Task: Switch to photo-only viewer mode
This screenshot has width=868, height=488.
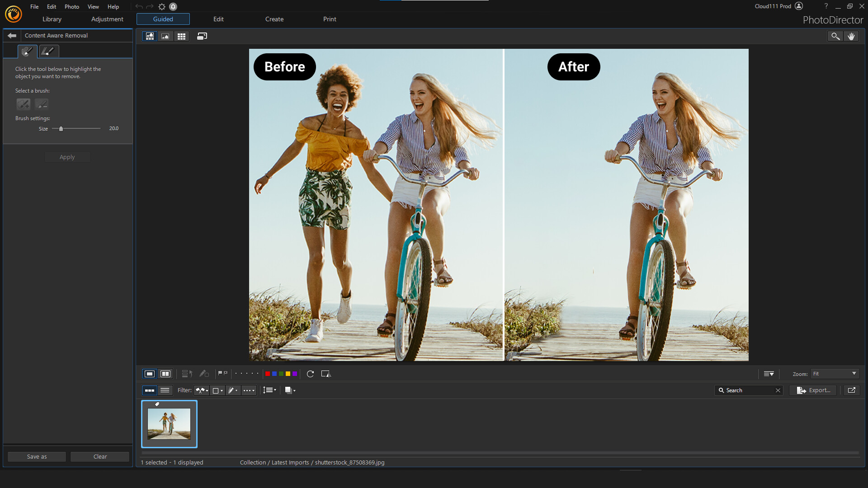Action: click(x=165, y=36)
